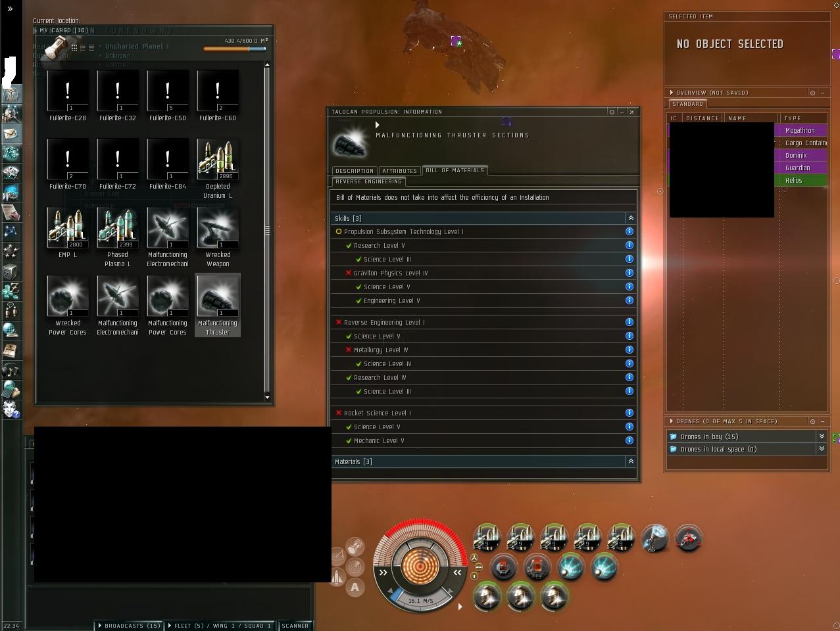Toggle the Autopilot A button on HUD

click(x=355, y=588)
